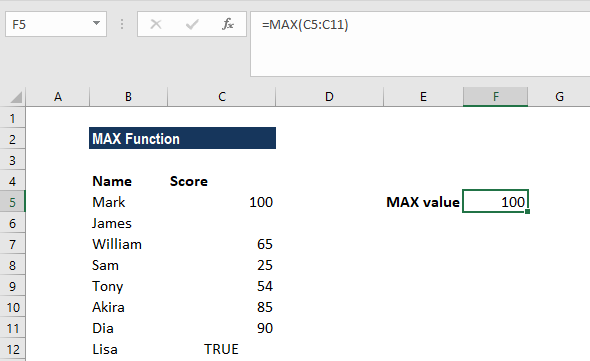Select the cell containing William
Viewport: 590px width, 361px height.
pos(128,244)
